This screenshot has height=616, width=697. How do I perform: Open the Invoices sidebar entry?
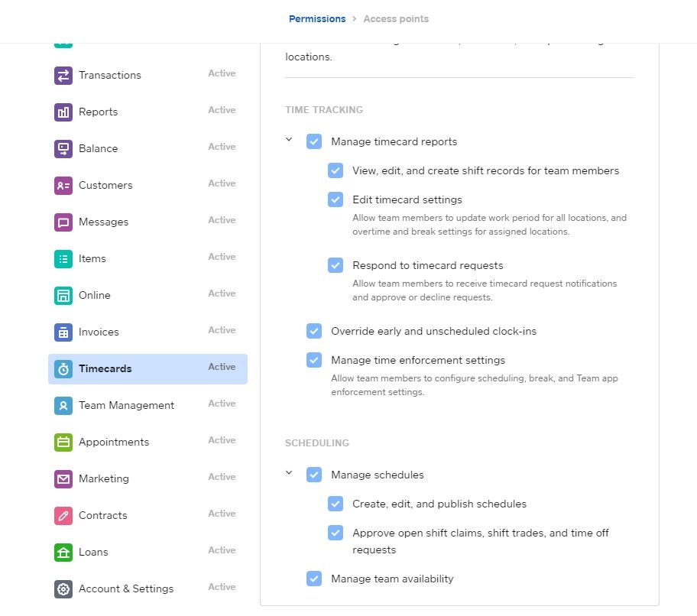pos(98,332)
